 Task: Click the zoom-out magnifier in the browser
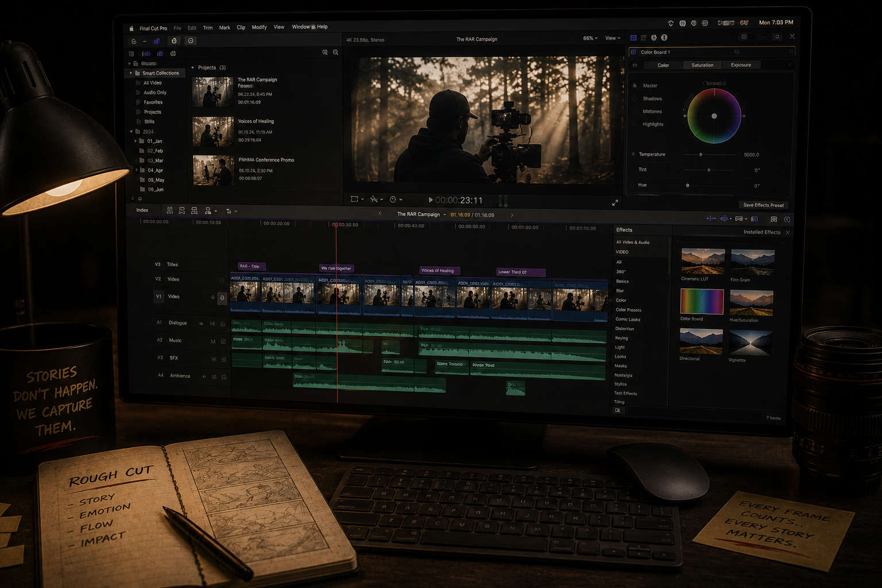[x=335, y=52]
